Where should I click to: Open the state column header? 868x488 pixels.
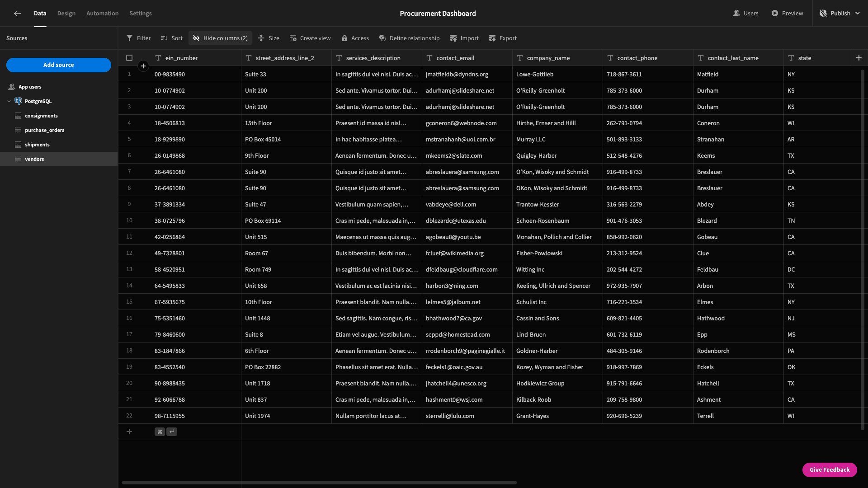817,58
